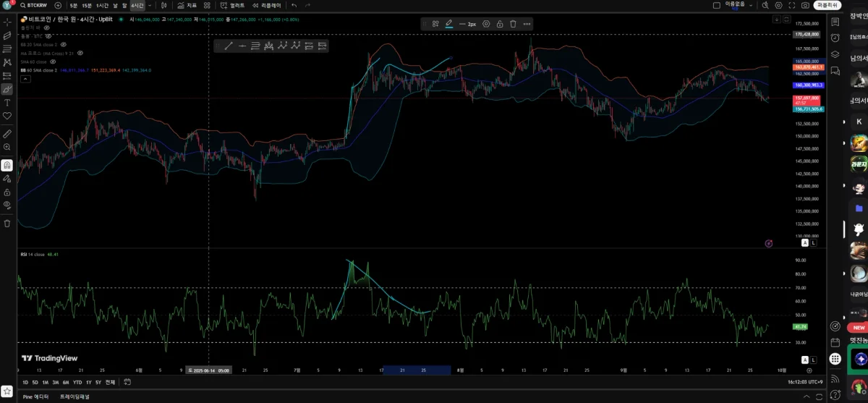Switch to the 트레이딩패널 tab

pyautogui.click(x=75, y=396)
